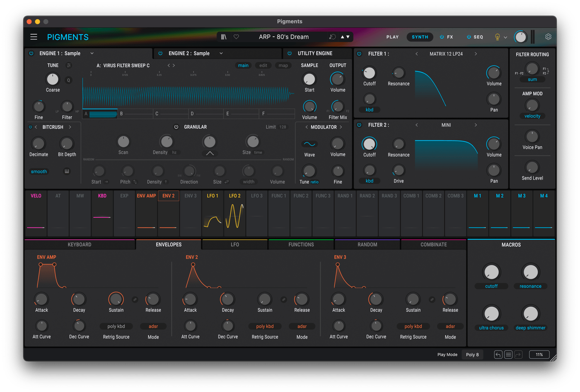The height and width of the screenshot is (392, 580).
Task: Click the undo arrow in status bar
Action: point(498,355)
